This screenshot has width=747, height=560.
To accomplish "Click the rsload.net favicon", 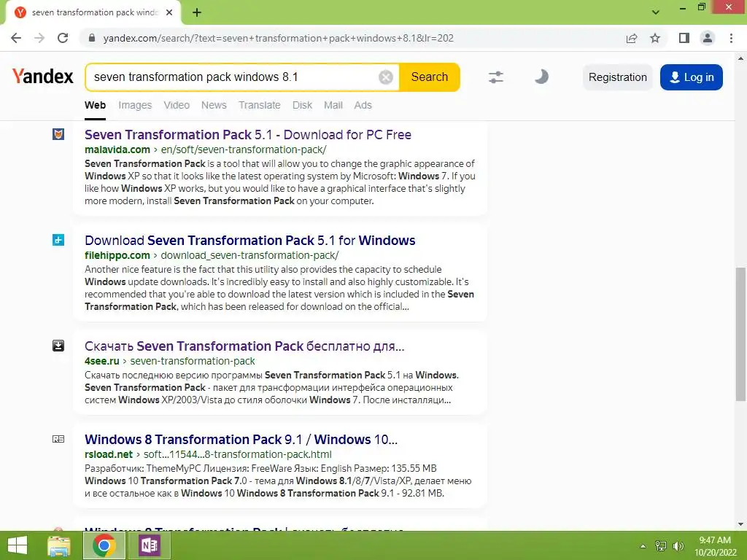I will tap(58, 439).
